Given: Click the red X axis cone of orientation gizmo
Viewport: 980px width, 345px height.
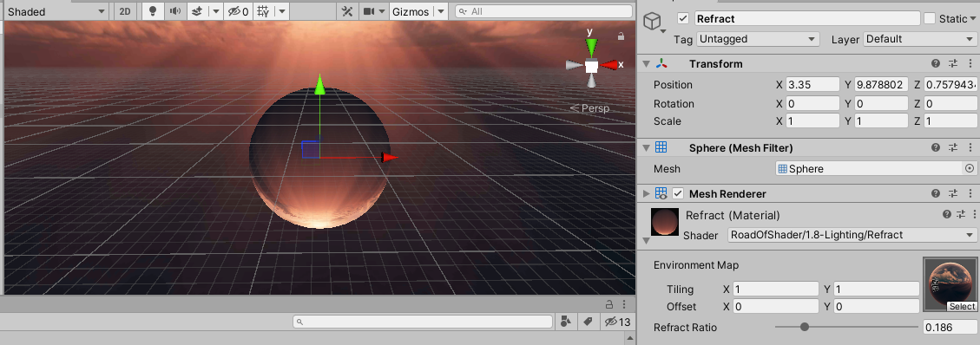Looking at the screenshot, I should click(x=608, y=64).
